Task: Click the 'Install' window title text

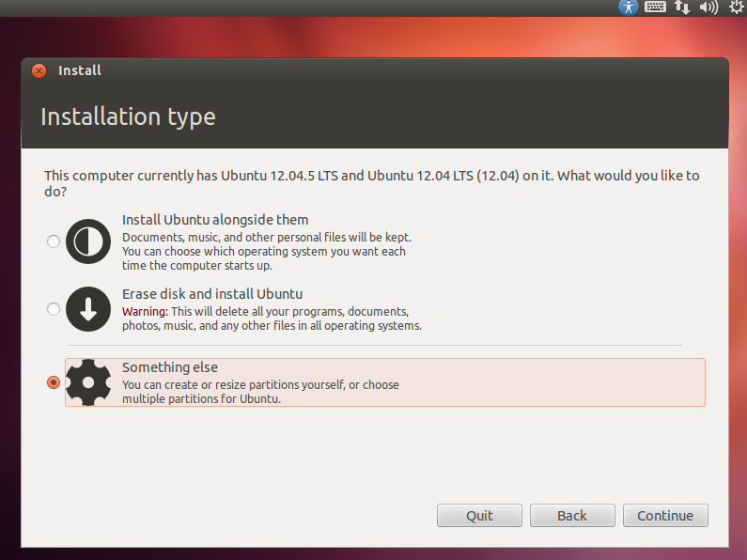Action: (x=80, y=70)
